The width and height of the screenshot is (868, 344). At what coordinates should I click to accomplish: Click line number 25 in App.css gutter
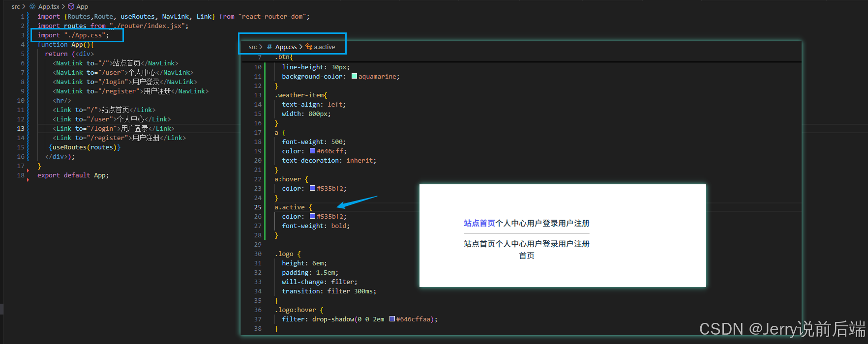pyautogui.click(x=258, y=207)
